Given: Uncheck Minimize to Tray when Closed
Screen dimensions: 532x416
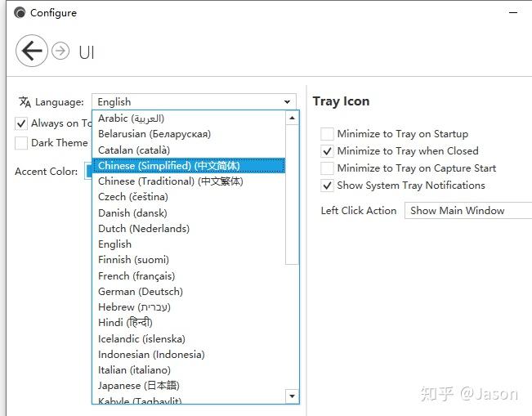Looking at the screenshot, I should 327,151.
